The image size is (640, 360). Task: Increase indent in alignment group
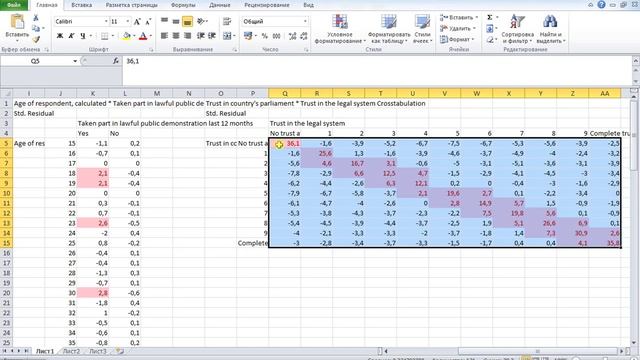pyautogui.click(x=212, y=36)
